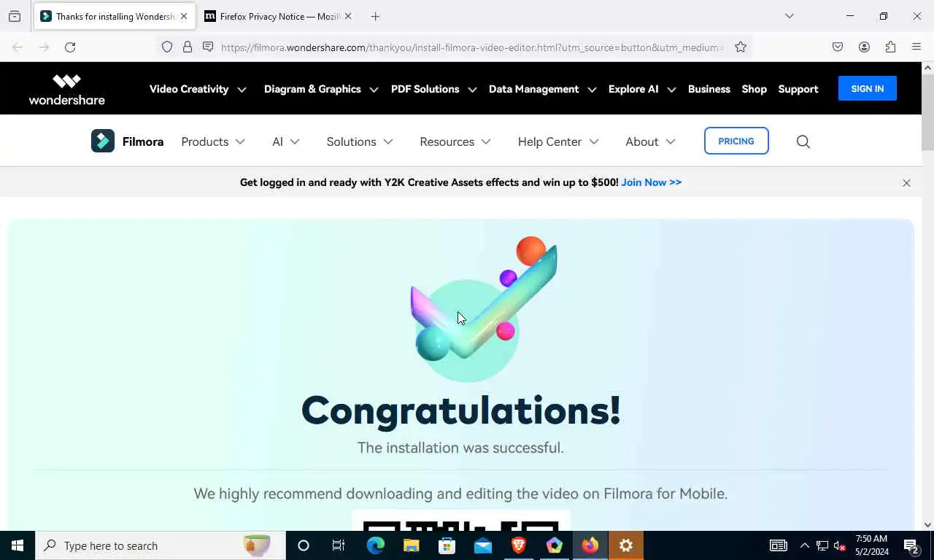Viewport: 934px width, 560px height.
Task: Open the Extensions puzzle icon
Action: click(890, 47)
